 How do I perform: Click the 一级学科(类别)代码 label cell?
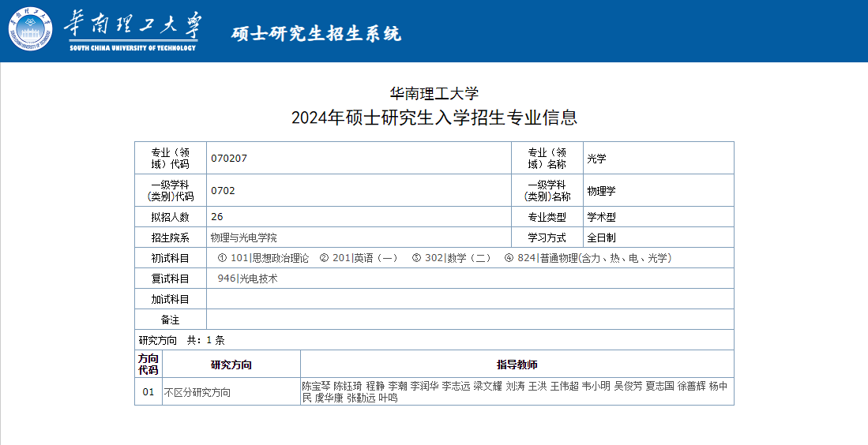click(171, 191)
